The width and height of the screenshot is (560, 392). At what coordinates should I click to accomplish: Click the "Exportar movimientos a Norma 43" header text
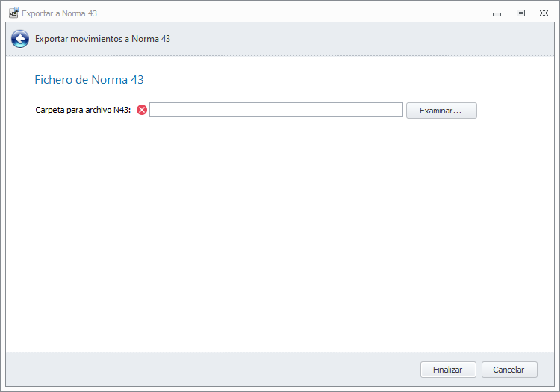pyautogui.click(x=102, y=39)
